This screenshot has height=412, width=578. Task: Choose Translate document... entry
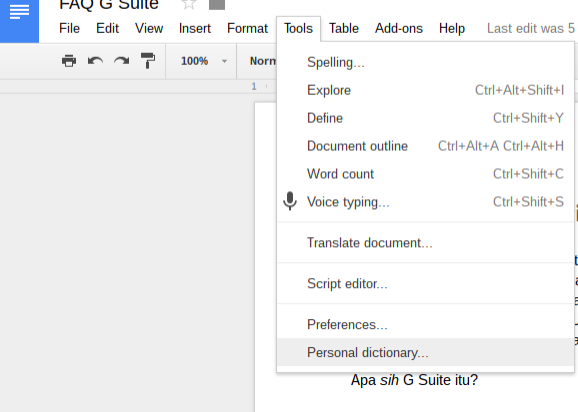pos(425,243)
